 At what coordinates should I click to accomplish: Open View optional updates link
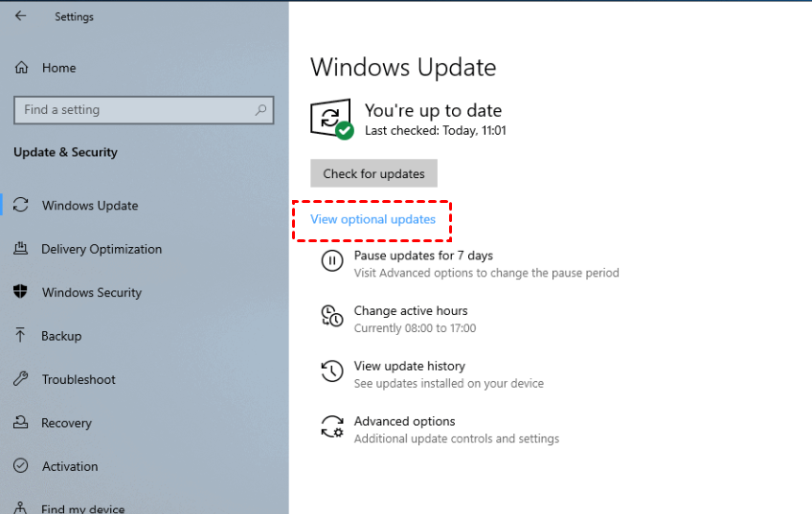click(372, 219)
